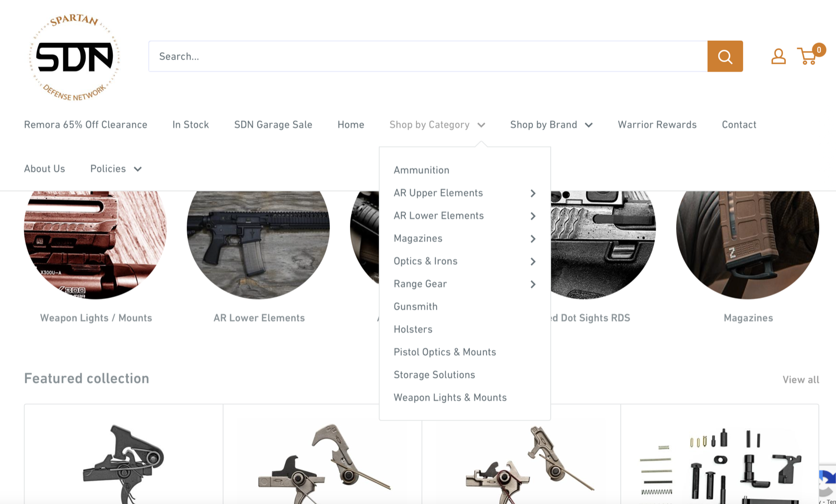Expand Magazines submenu arrow
836x504 pixels.
click(533, 239)
